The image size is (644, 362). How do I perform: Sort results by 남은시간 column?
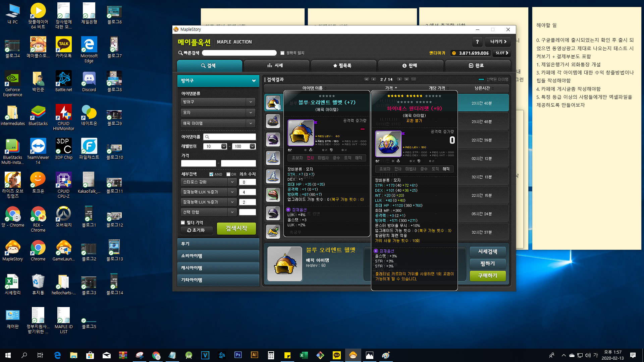coord(483,88)
